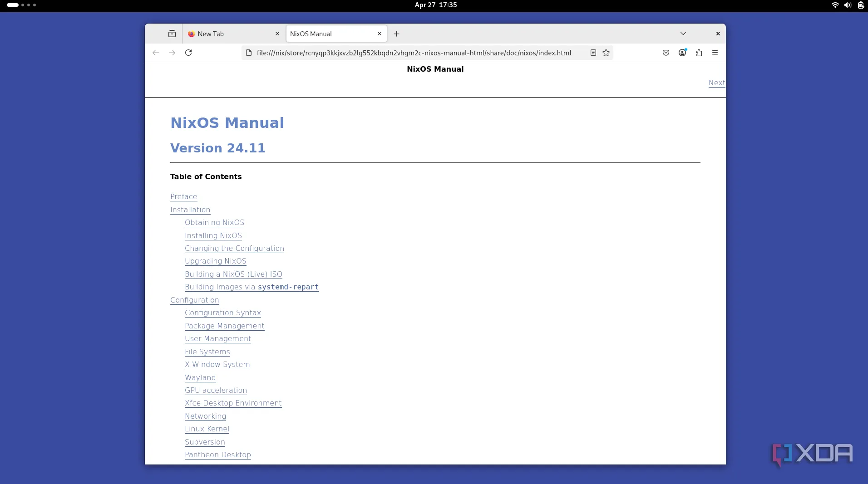Screen dimensions: 868x484
Task: Expand the list all tabs dropdown
Action: point(683,34)
